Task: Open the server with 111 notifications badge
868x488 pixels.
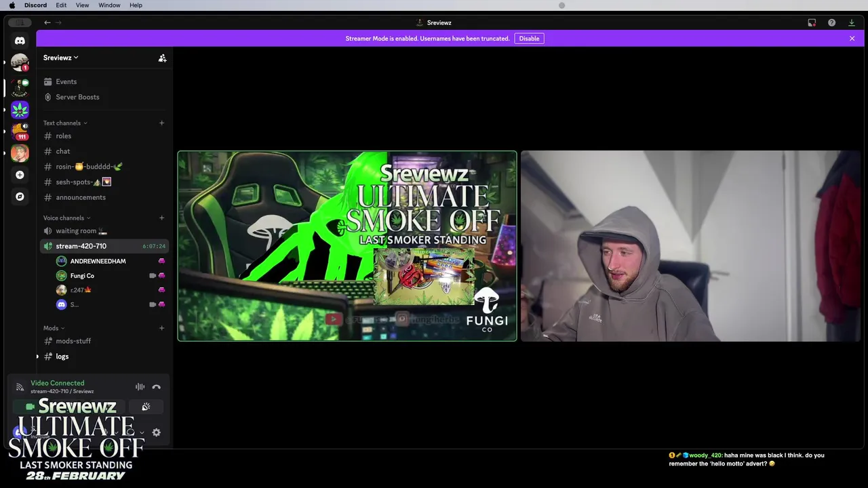Action: pos(20,131)
